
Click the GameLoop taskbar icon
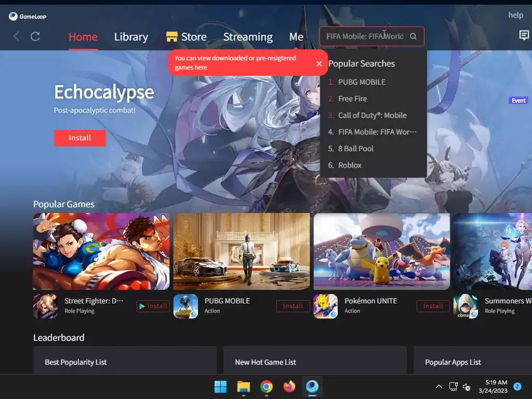click(x=312, y=387)
